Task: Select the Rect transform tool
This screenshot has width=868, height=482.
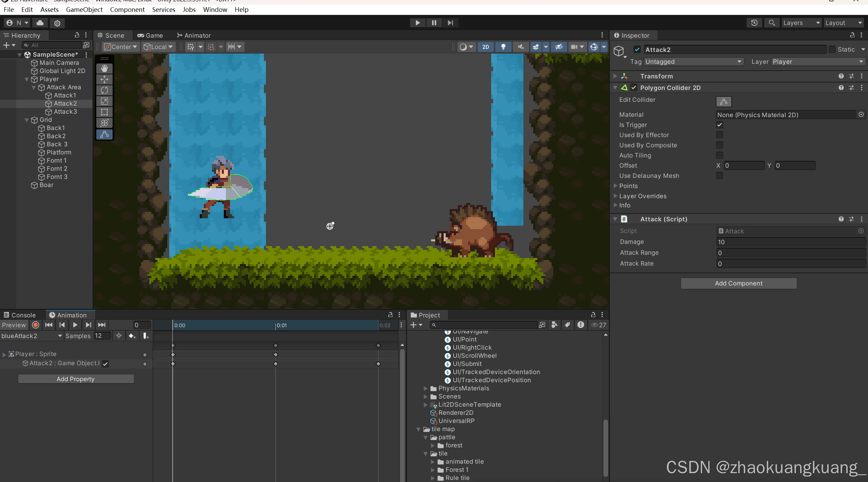Action: click(x=104, y=112)
